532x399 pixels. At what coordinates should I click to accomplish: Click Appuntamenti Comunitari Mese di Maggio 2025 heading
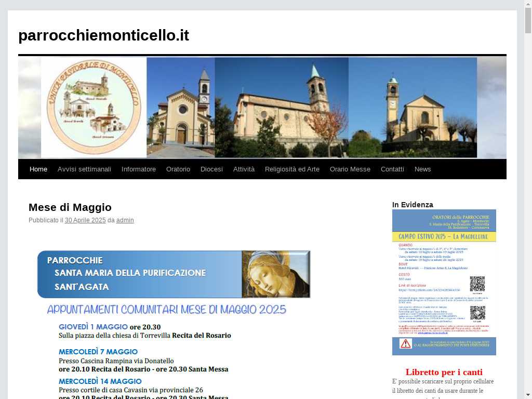point(167,310)
